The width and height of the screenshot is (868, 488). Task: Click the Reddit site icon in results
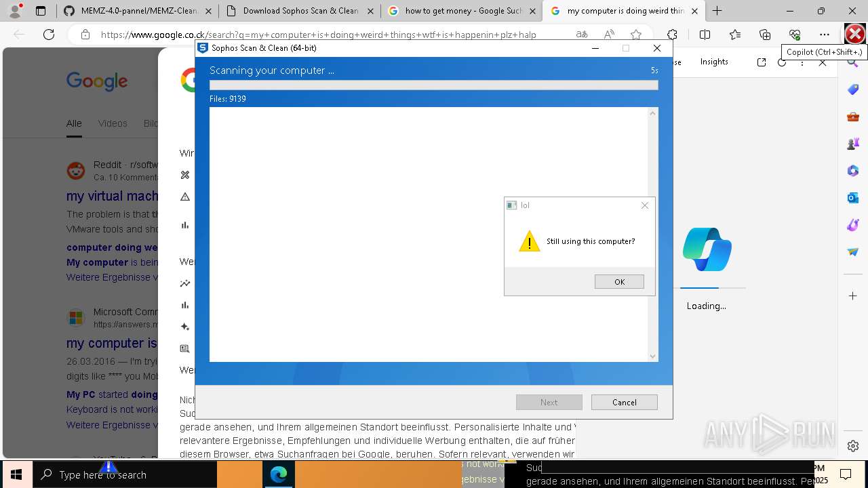pyautogui.click(x=76, y=170)
